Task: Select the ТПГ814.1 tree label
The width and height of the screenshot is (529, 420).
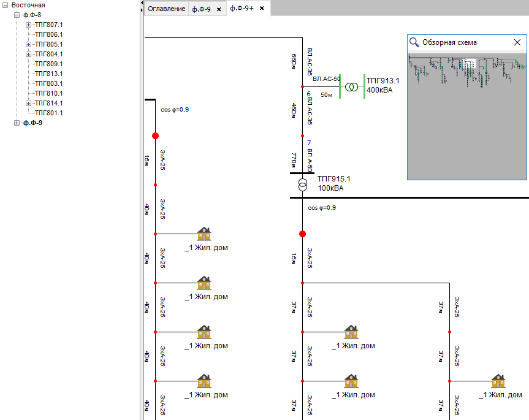Action: pyautogui.click(x=49, y=103)
